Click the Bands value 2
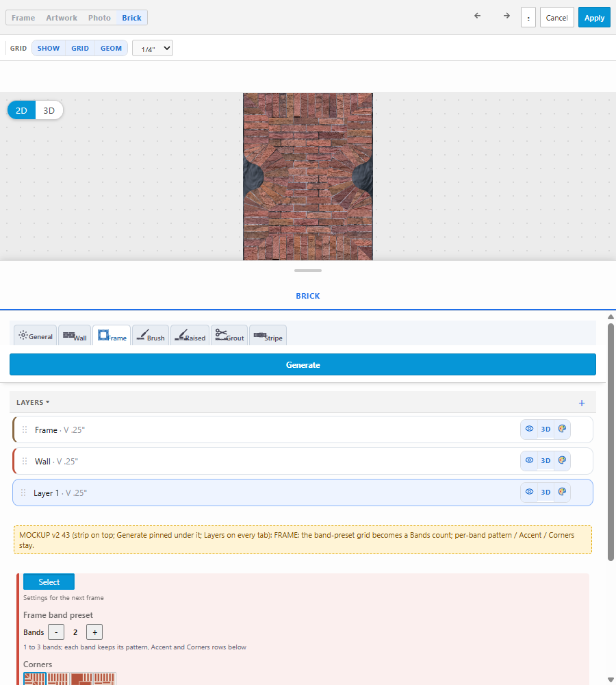 coord(75,632)
